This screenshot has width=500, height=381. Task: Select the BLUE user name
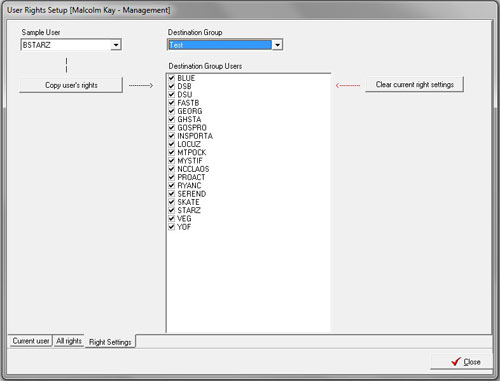tap(186, 78)
